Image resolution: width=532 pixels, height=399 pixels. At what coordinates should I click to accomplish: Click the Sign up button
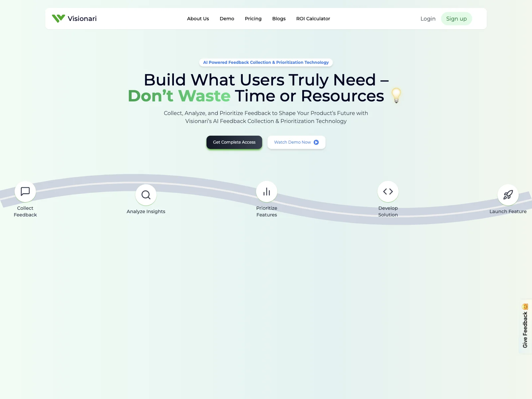[x=457, y=19]
